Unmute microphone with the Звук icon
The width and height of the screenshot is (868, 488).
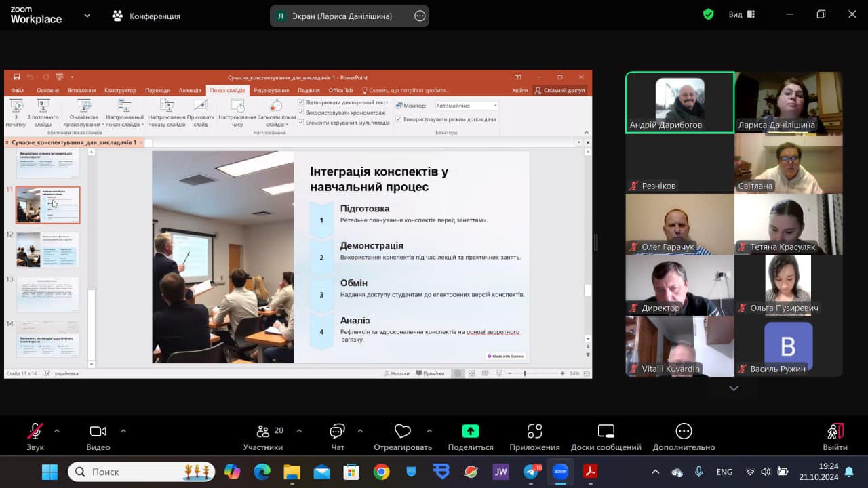35,432
